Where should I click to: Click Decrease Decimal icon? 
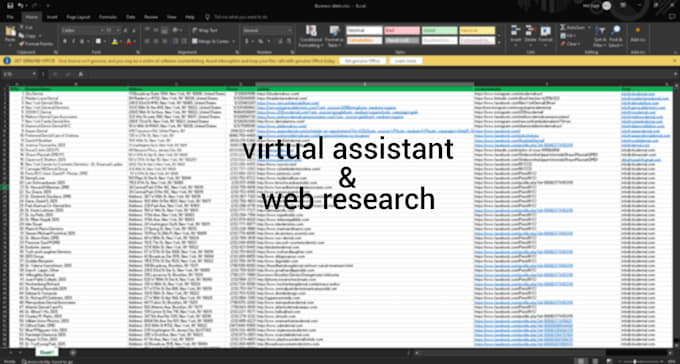tap(289, 42)
